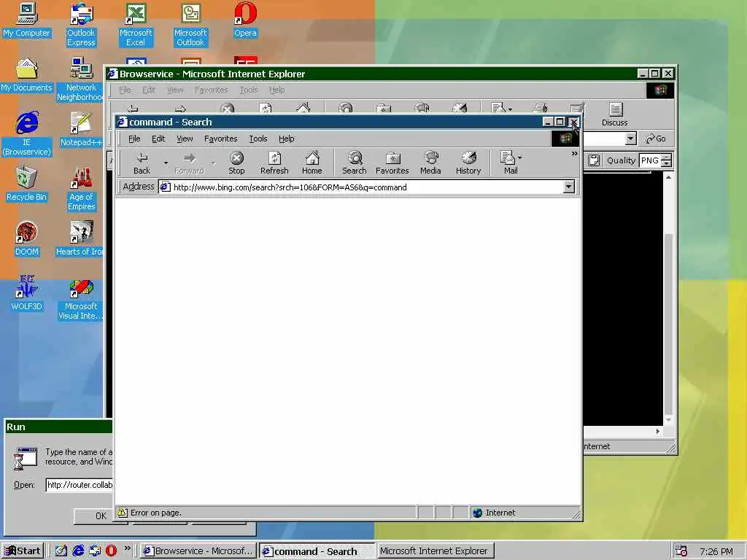Open the File menu in command - Search
747x560 pixels.
pos(134,139)
